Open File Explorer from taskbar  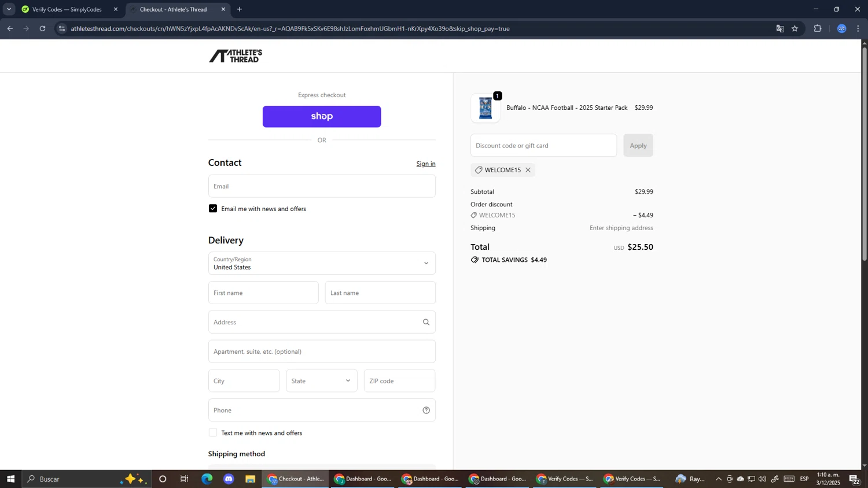(x=251, y=479)
